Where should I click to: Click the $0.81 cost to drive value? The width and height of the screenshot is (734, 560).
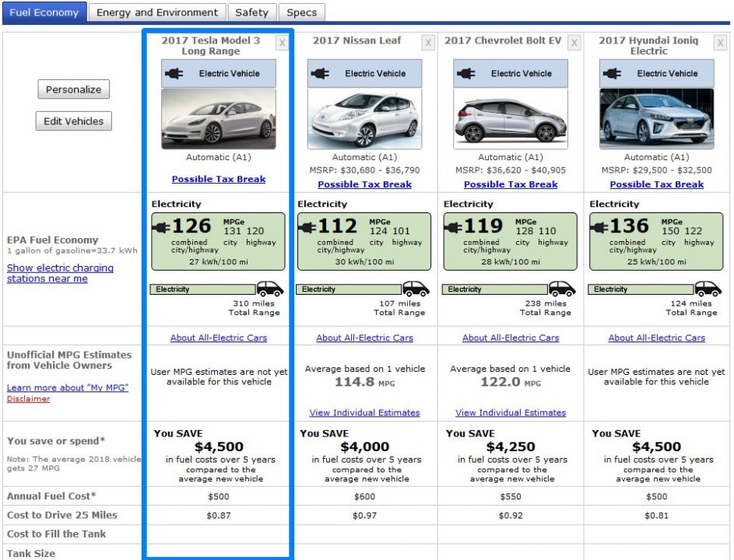[x=657, y=516]
